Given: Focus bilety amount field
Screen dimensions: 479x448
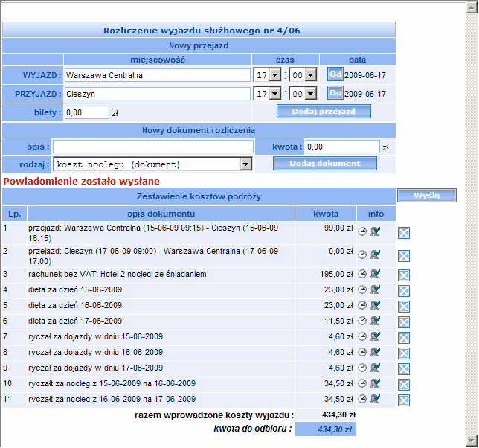Looking at the screenshot, I should pyautogui.click(x=87, y=113).
